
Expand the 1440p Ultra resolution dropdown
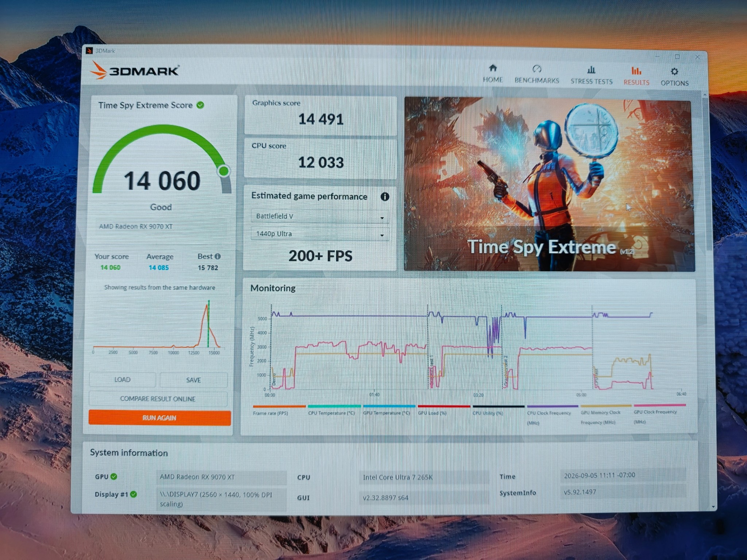pos(320,234)
